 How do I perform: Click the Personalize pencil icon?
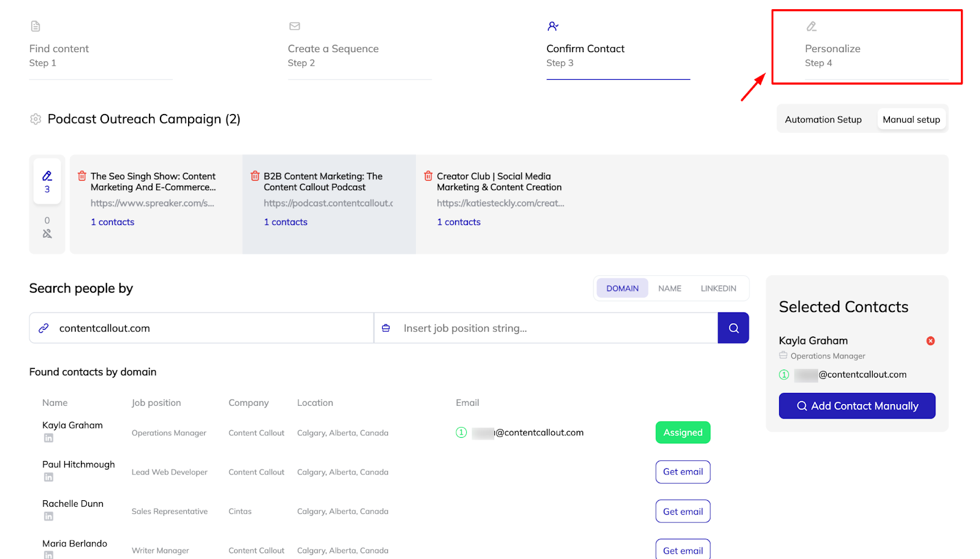coord(812,26)
